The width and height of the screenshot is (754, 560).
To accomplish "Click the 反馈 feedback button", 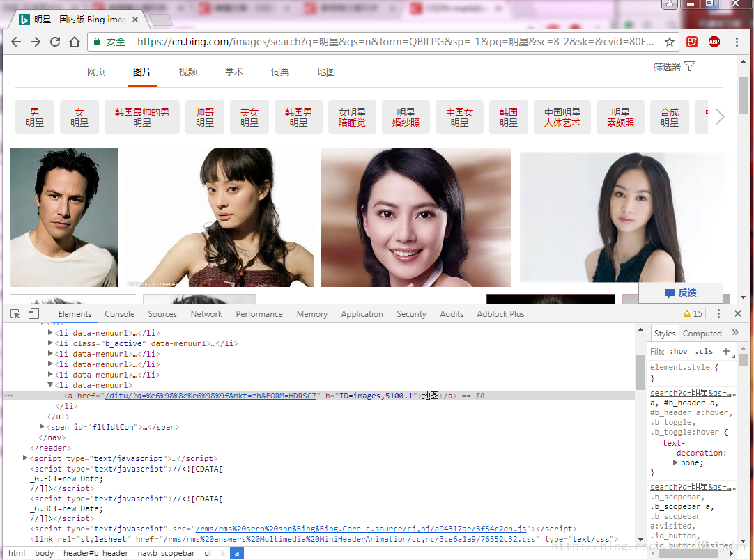I will 680,293.
